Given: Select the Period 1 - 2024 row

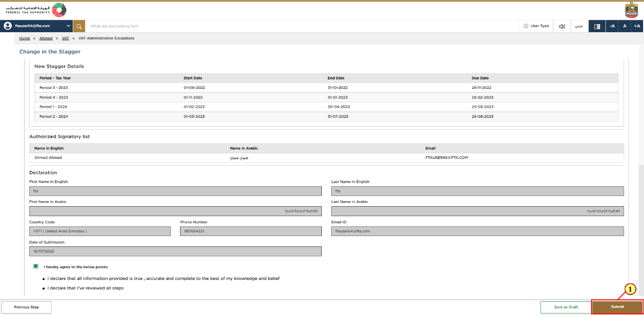Looking at the screenshot, I should click(326, 107).
